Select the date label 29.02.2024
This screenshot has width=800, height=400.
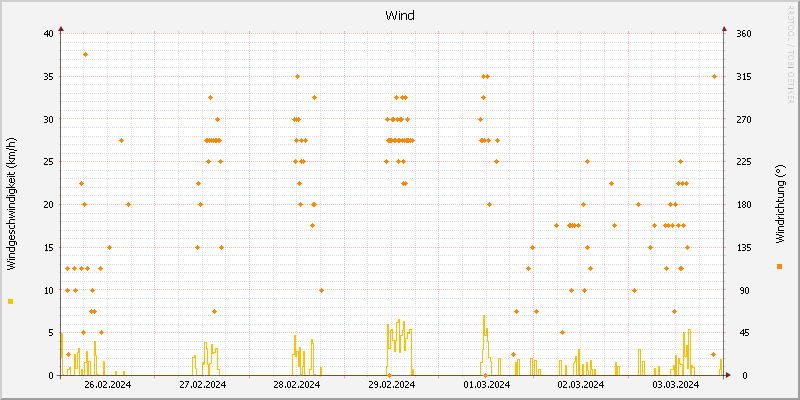pyautogui.click(x=391, y=384)
